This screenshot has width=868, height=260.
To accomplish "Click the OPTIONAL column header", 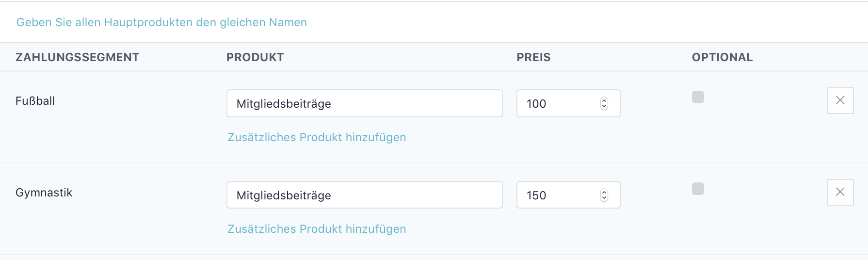I will point(722,57).
